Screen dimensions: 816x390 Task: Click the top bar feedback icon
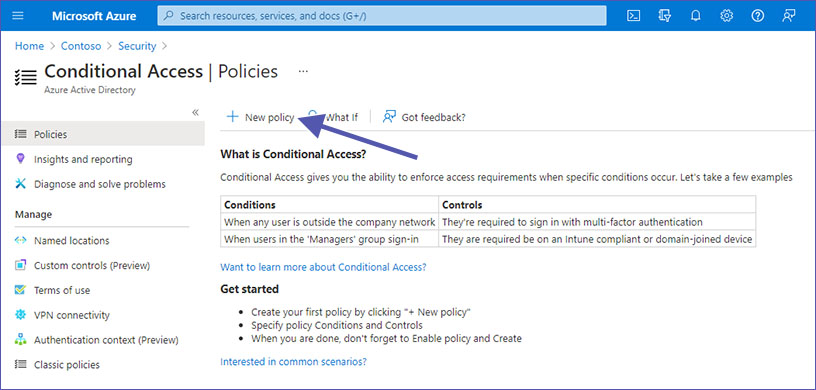(x=788, y=16)
